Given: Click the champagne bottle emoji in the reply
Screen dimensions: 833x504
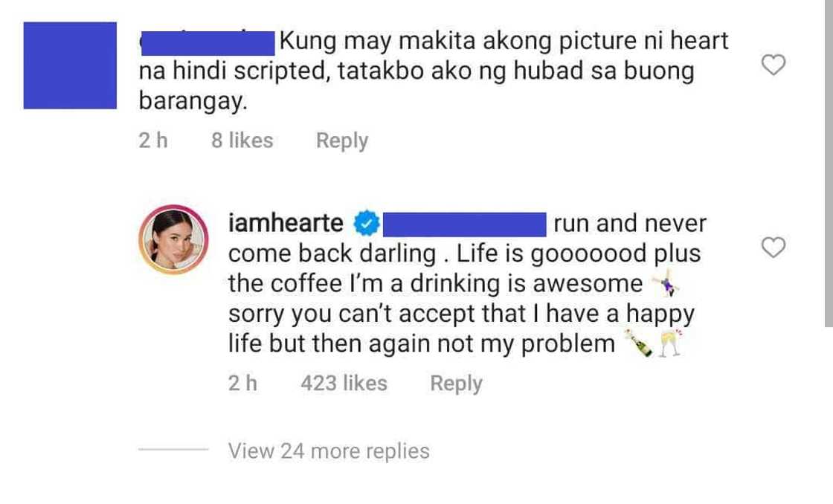Looking at the screenshot, I should click(639, 343).
